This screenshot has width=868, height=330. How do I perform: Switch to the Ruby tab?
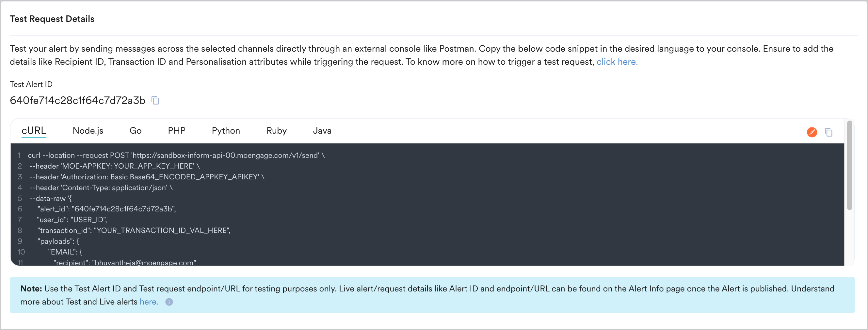276,131
